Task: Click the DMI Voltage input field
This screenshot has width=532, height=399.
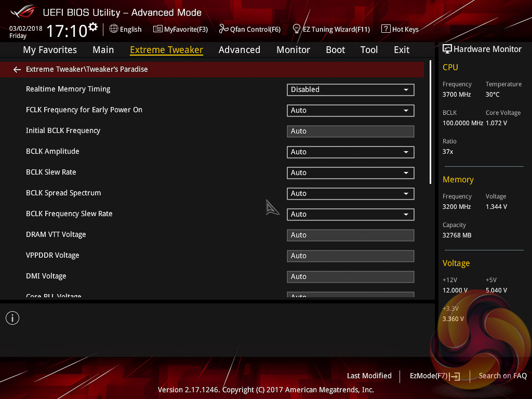Action: pyautogui.click(x=351, y=276)
